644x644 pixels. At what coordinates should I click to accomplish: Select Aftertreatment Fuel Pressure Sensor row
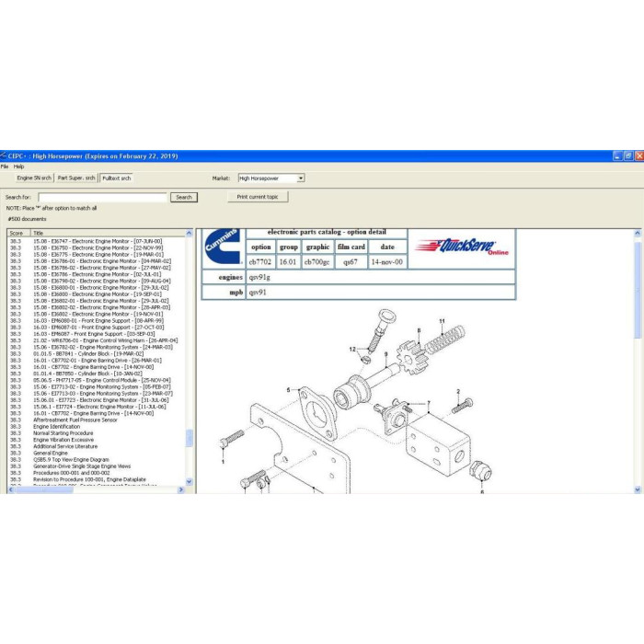click(75, 420)
